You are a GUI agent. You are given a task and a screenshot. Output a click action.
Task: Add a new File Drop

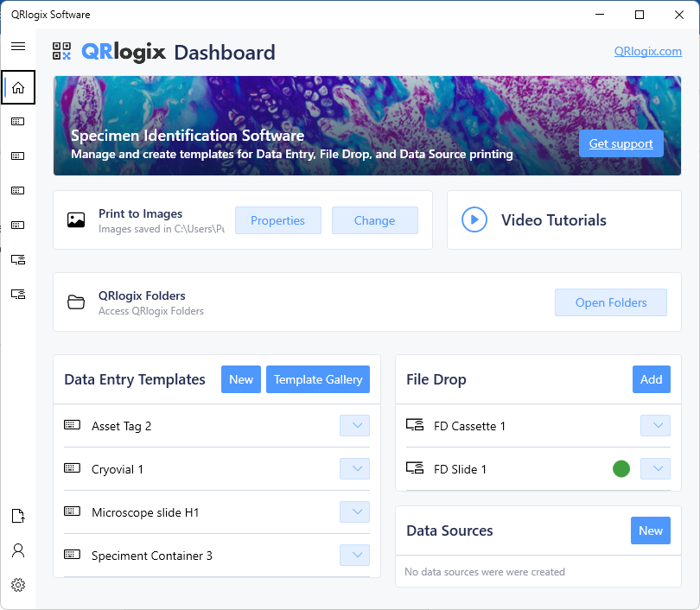coord(652,379)
